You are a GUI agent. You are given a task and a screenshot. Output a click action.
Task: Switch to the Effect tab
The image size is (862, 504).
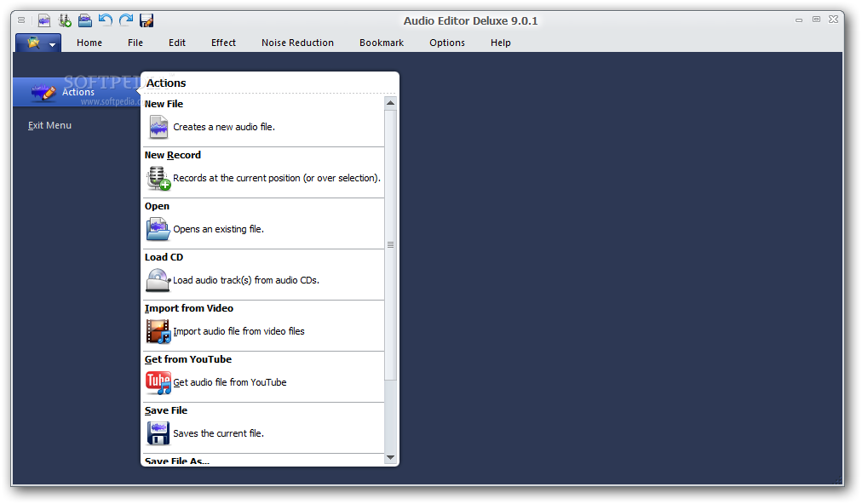223,43
